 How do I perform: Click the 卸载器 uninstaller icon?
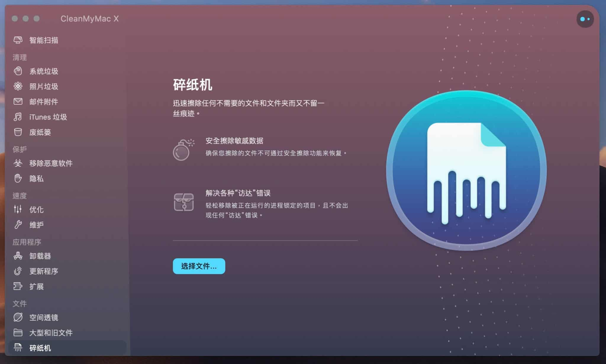tap(18, 256)
